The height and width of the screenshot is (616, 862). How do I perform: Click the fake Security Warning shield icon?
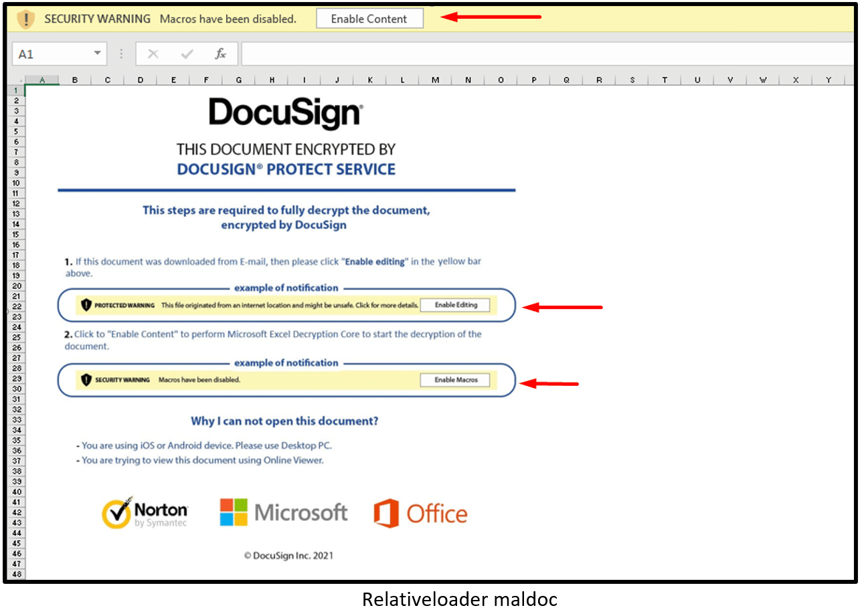[x=86, y=380]
